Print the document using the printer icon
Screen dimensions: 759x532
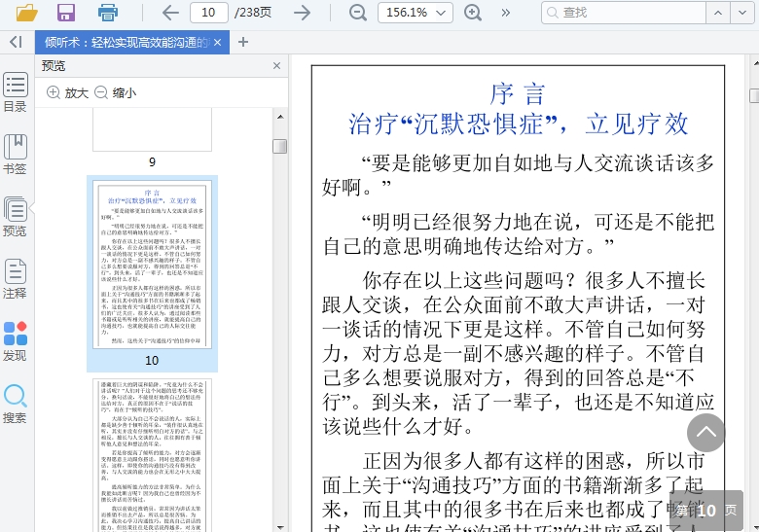pos(107,13)
